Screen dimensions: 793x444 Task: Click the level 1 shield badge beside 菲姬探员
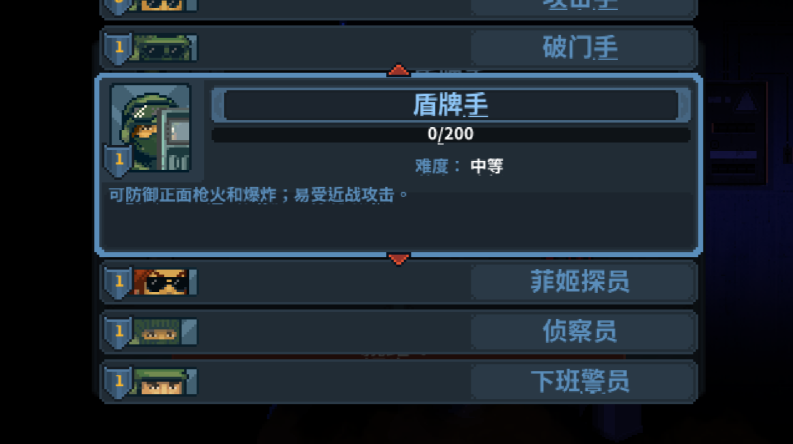point(118,282)
